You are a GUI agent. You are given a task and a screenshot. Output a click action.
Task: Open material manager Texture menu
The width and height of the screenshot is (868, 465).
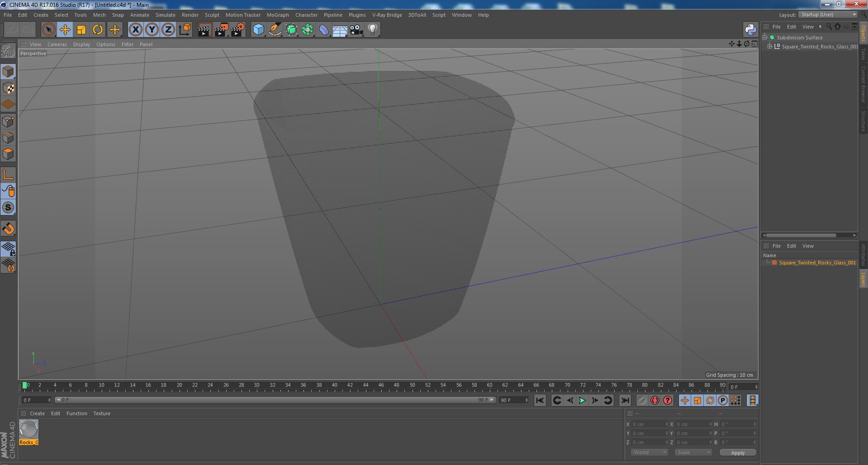point(102,413)
